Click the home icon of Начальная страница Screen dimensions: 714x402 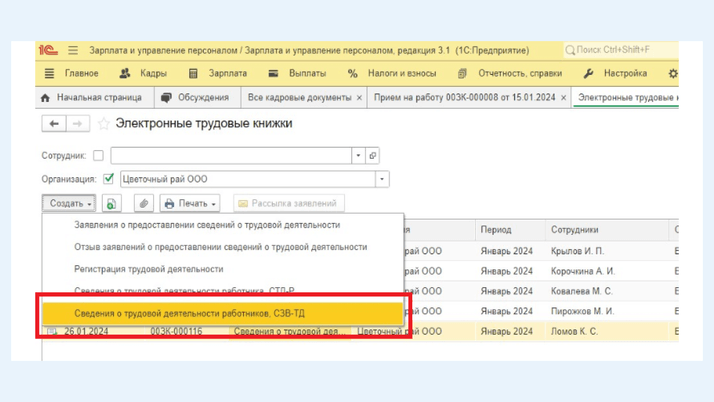point(45,97)
